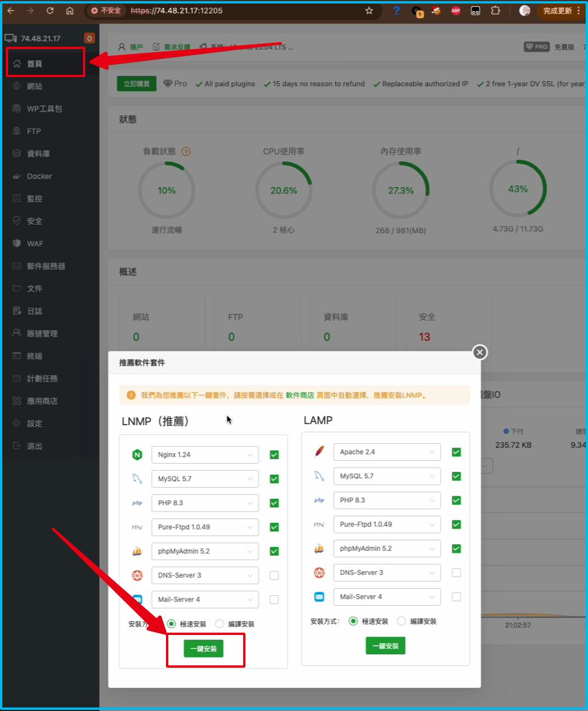Click the 終端 terminal icon
This screenshot has width=588, height=711.
click(16, 355)
